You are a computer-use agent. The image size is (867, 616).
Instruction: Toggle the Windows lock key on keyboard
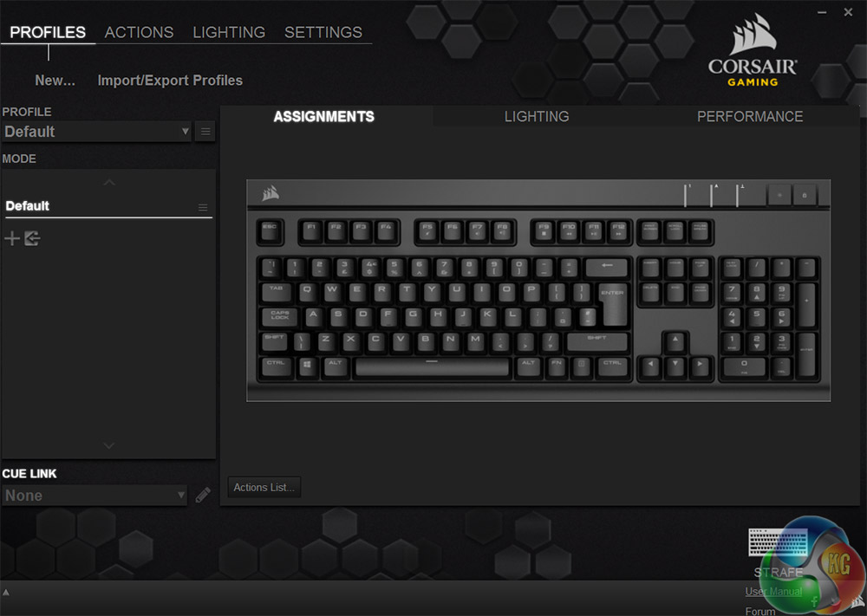805,196
